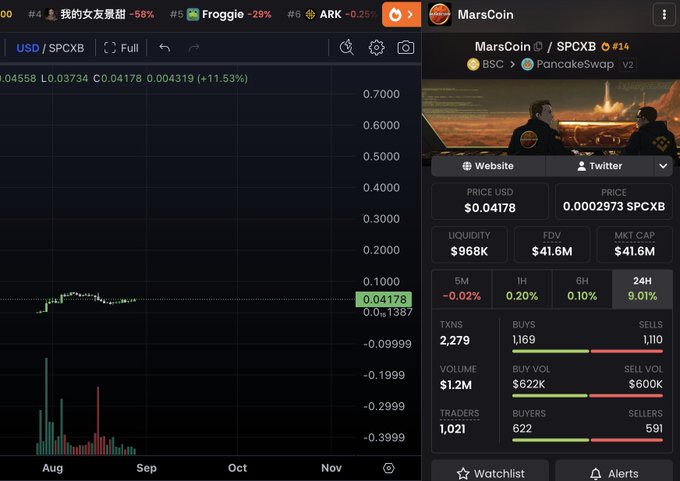This screenshot has width=680, height=481.
Task: Select the 5M timeframe tab
Action: 461,289
